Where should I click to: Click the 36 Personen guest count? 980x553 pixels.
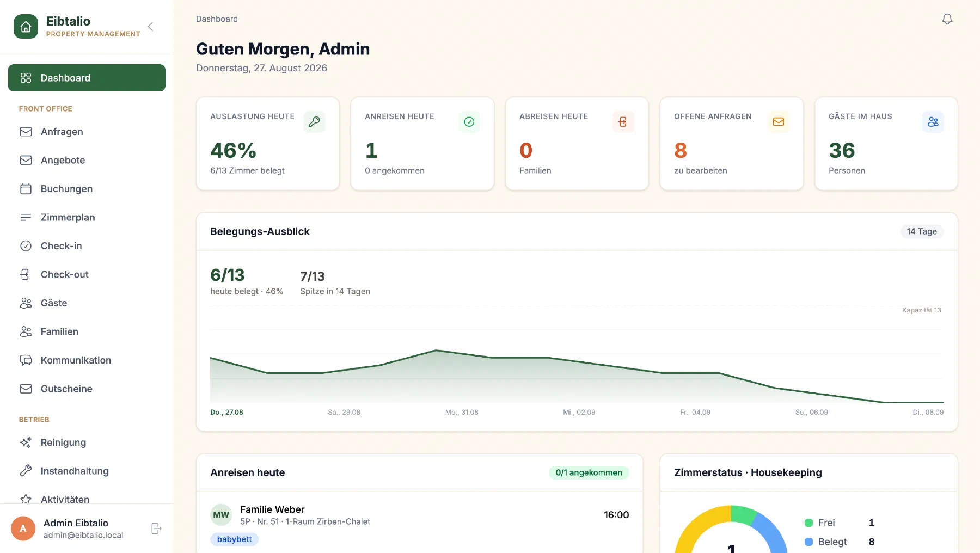[x=842, y=150]
